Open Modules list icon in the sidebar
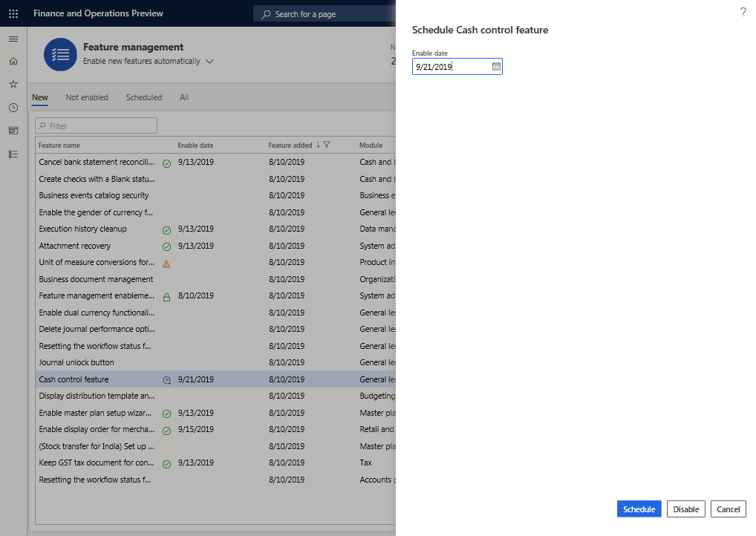756x536 pixels. [13, 154]
